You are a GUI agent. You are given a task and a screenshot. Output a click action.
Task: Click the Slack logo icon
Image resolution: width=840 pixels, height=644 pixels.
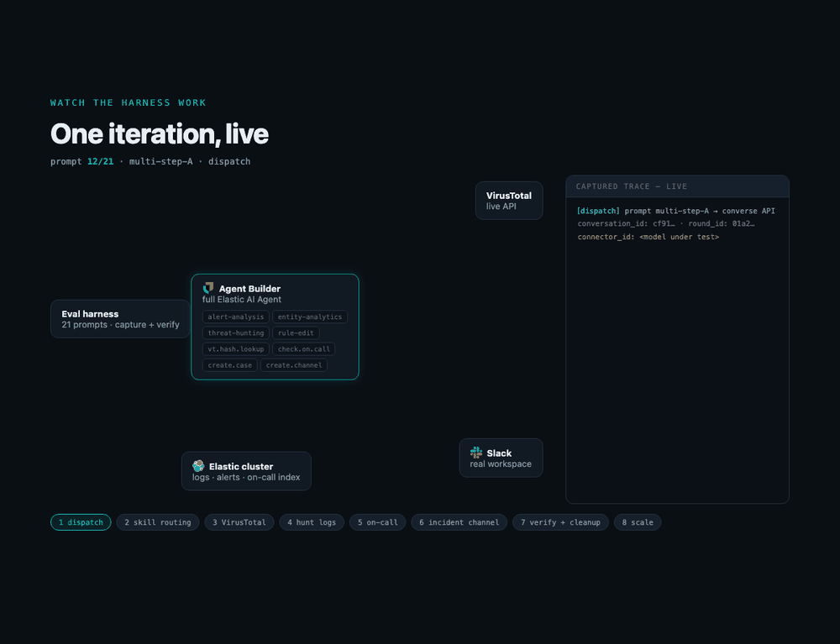tap(475, 453)
